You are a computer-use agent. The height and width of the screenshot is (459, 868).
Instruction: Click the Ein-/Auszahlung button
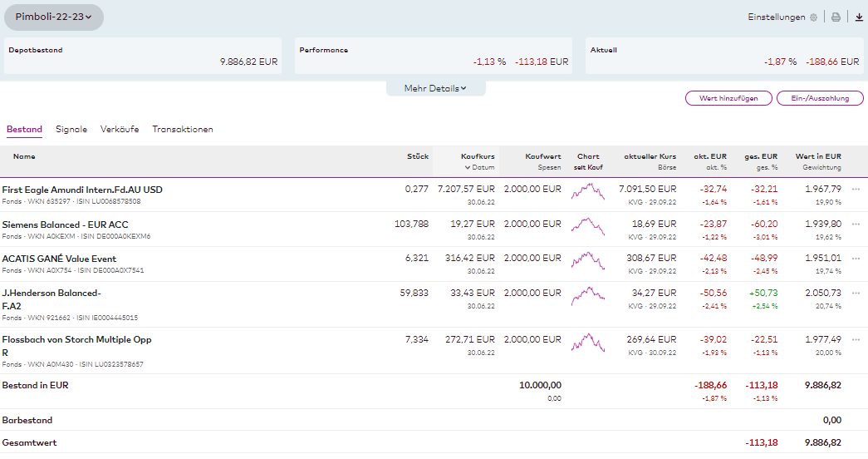click(x=819, y=98)
